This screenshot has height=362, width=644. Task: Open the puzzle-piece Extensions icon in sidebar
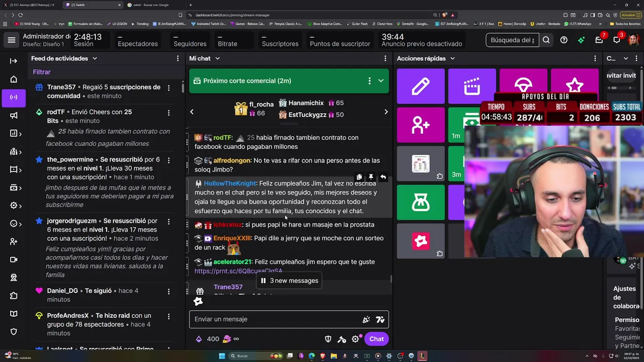point(14,296)
